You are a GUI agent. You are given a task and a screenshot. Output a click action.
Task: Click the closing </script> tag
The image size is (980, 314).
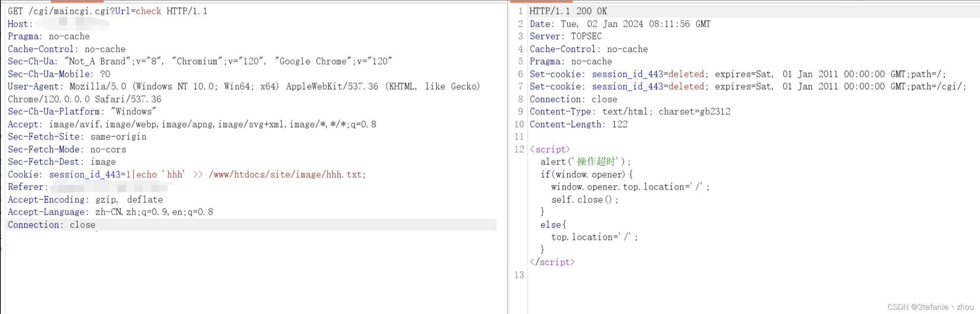click(552, 262)
